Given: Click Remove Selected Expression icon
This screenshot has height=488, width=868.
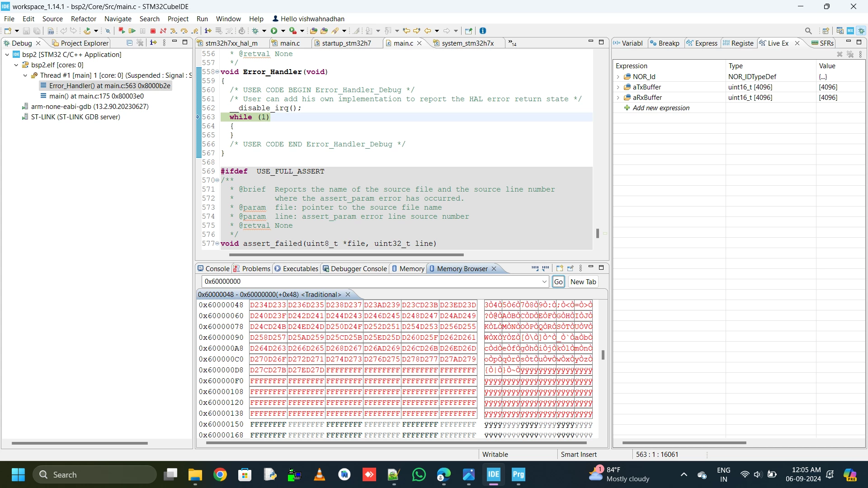Looking at the screenshot, I should coord(840,54).
